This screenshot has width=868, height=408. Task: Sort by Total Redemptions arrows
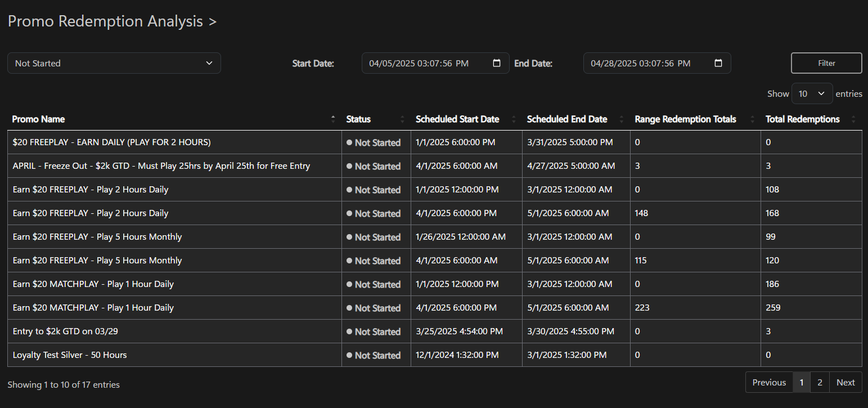pyautogui.click(x=853, y=119)
